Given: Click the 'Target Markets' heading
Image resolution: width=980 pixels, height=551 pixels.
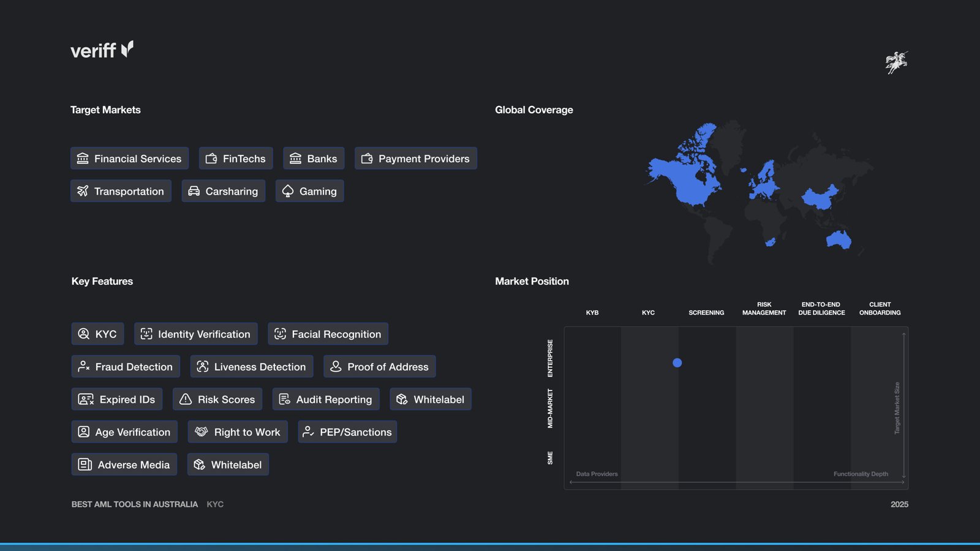Looking at the screenshot, I should click(105, 110).
